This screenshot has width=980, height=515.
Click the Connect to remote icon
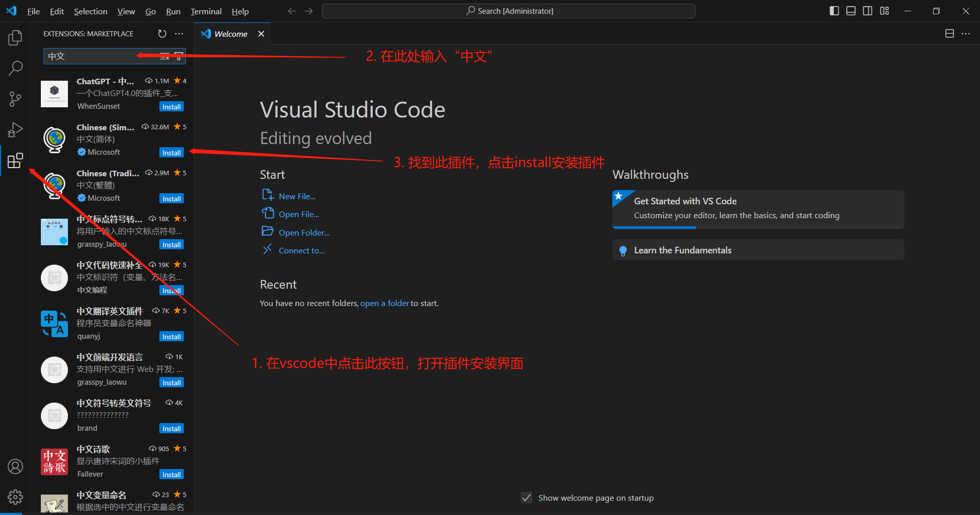268,249
